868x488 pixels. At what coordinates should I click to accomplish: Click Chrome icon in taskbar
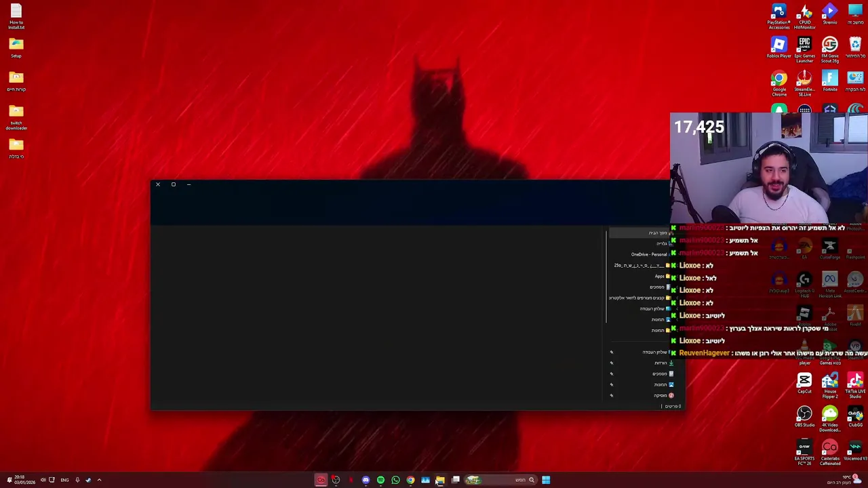410,480
